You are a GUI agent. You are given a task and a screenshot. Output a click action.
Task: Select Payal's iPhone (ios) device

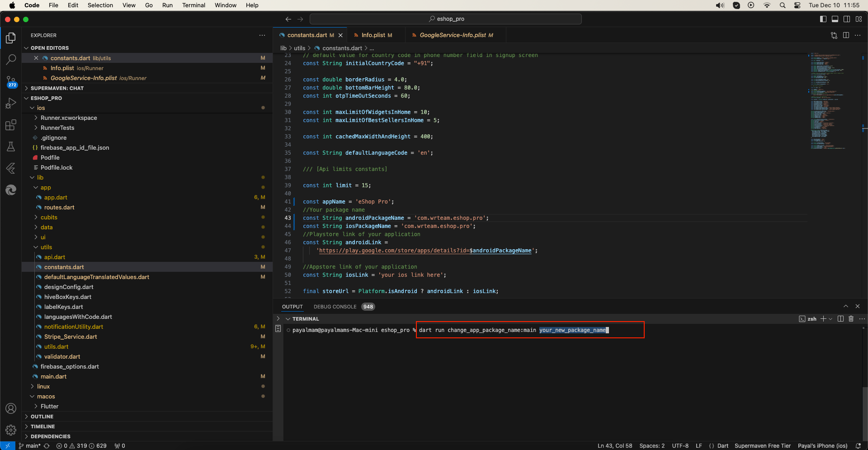[822, 446]
